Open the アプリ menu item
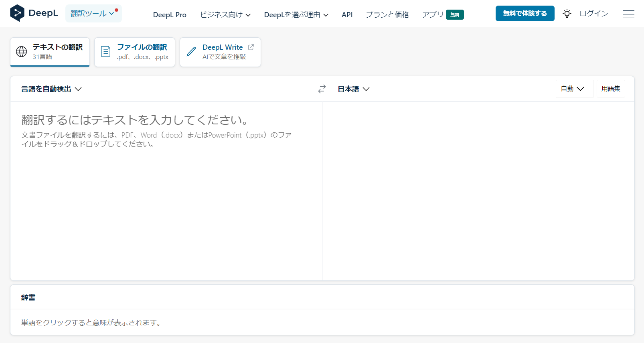644x343 pixels. 433,15
